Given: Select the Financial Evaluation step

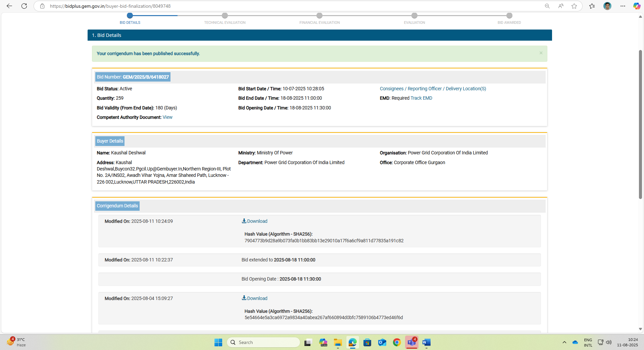Looking at the screenshot, I should tap(319, 16).
